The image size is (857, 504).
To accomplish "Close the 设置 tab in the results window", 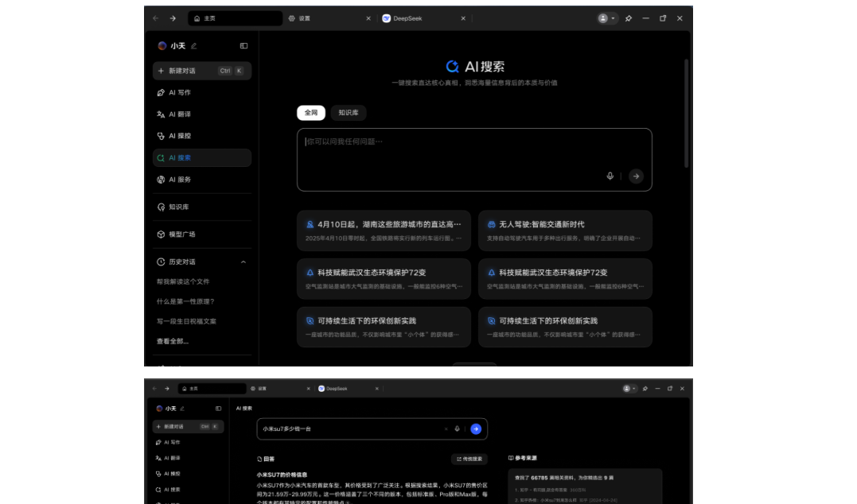I will [308, 389].
